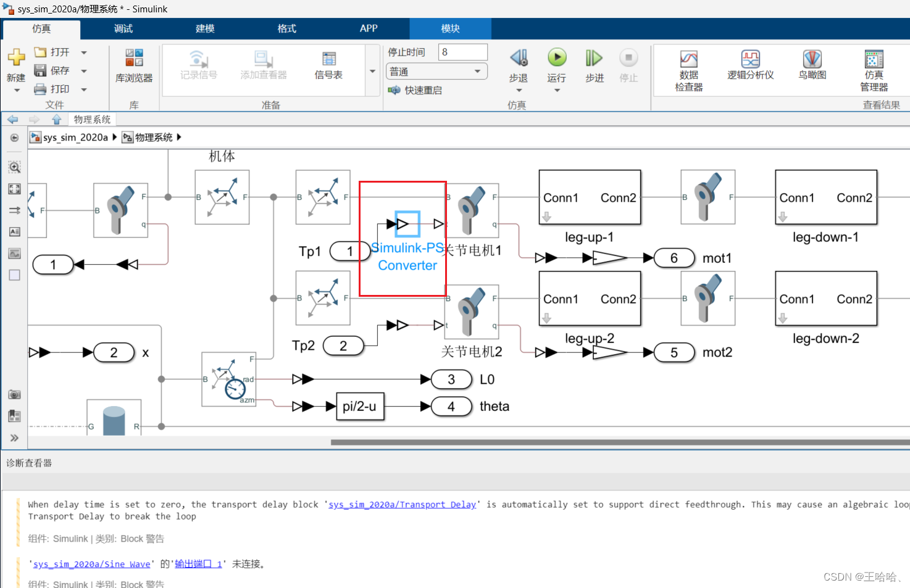Open a model with the 打开 button
910x588 pixels.
(x=52, y=52)
